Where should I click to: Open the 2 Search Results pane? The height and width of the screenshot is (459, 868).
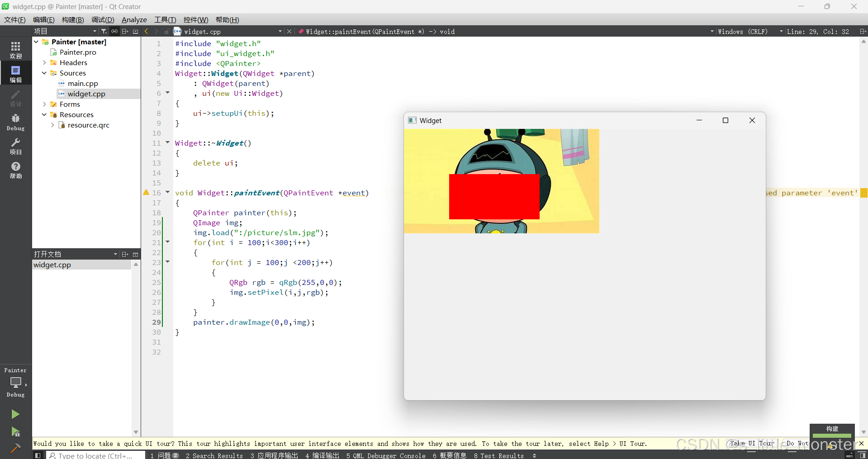click(214, 455)
